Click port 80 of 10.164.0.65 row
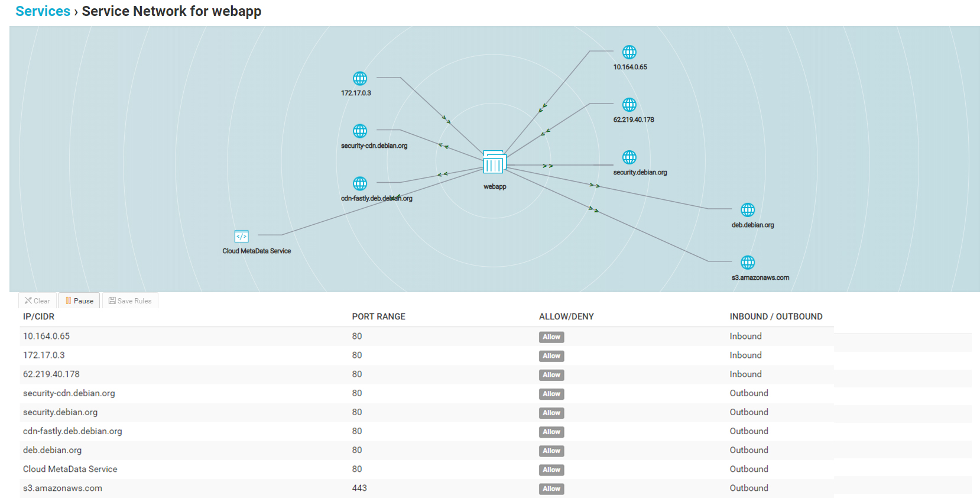The image size is (980, 498). coord(357,336)
